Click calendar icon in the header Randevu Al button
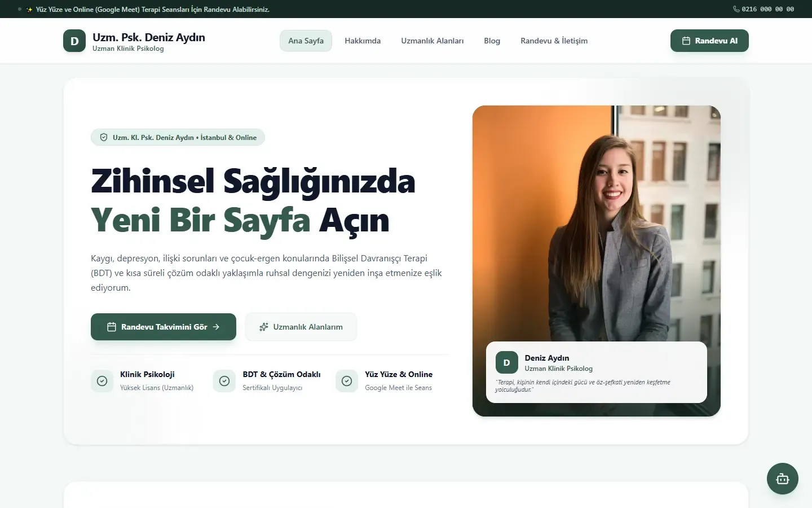Image resolution: width=812 pixels, height=508 pixels. point(686,41)
